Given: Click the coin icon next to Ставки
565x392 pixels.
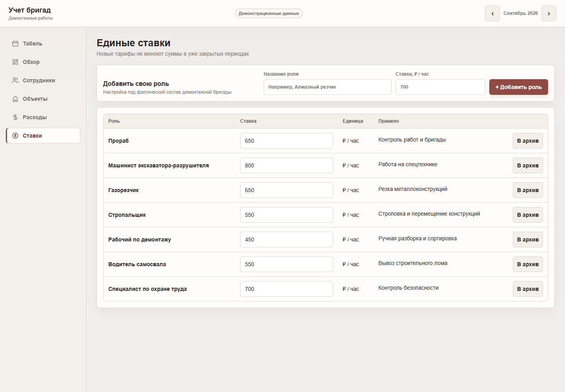Looking at the screenshot, I should point(15,136).
